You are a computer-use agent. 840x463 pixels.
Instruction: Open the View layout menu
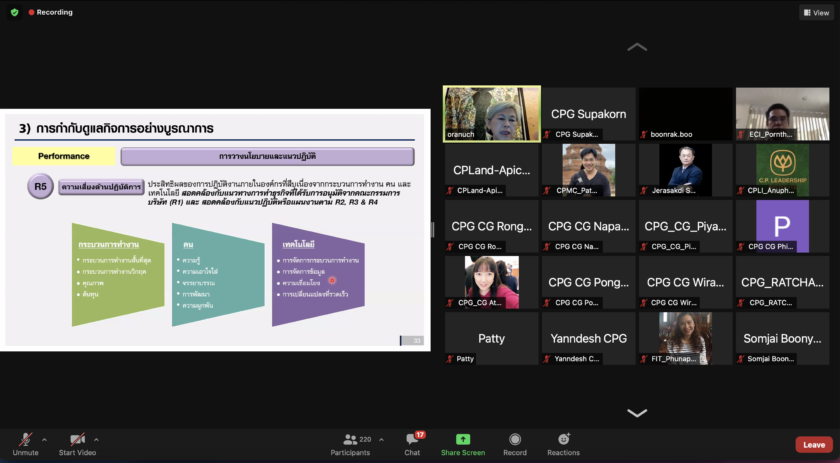coord(815,12)
